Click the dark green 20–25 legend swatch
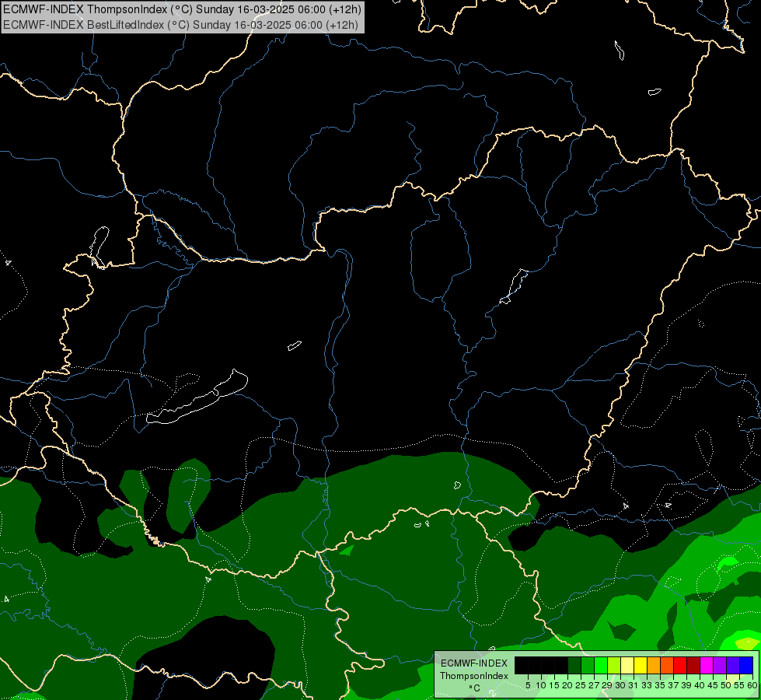The width and height of the screenshot is (761, 700). click(x=574, y=665)
